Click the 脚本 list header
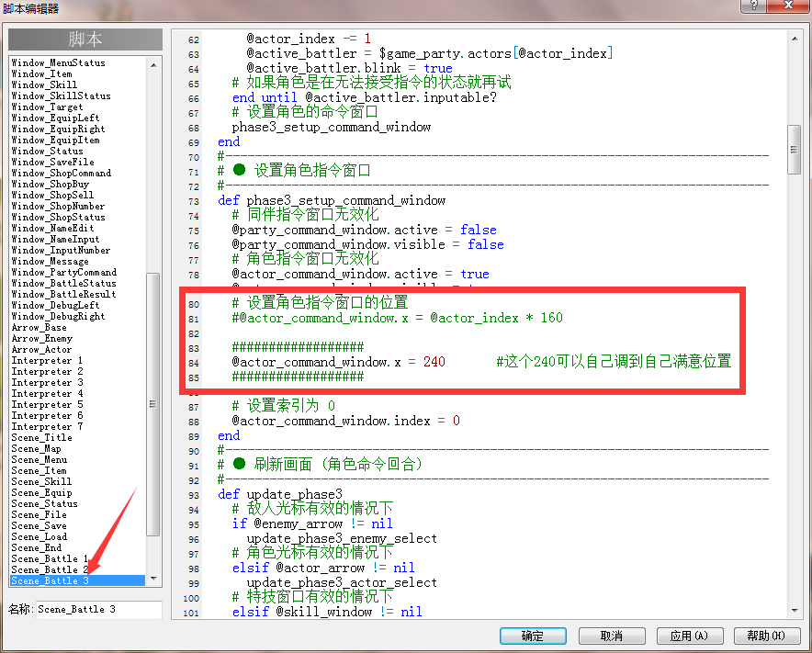 (85, 39)
